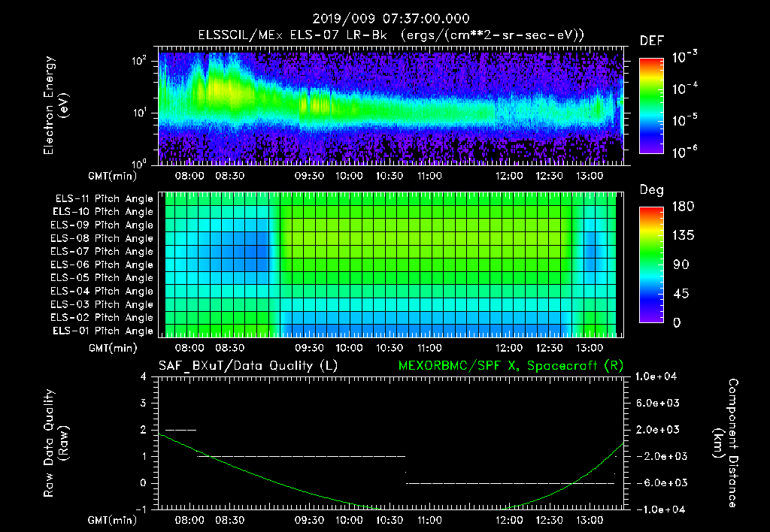This screenshot has height=532, width=770.
Task: Click the 6.0e+03 tick on Component Distance axis
Action: coord(657,403)
